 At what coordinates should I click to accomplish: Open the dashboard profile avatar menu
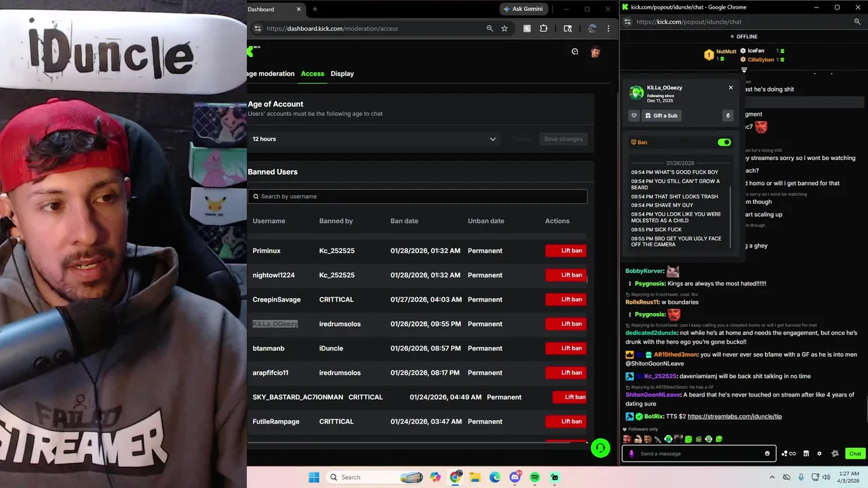click(595, 52)
